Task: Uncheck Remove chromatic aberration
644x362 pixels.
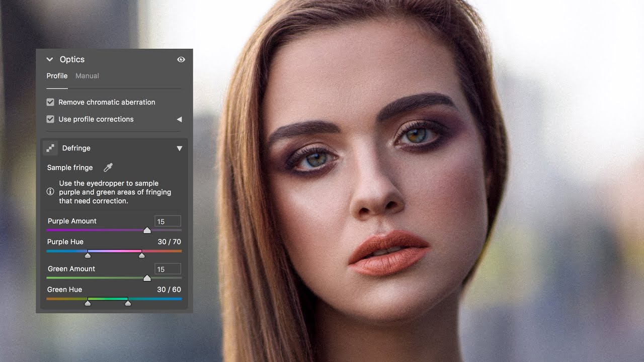Action: click(x=50, y=102)
